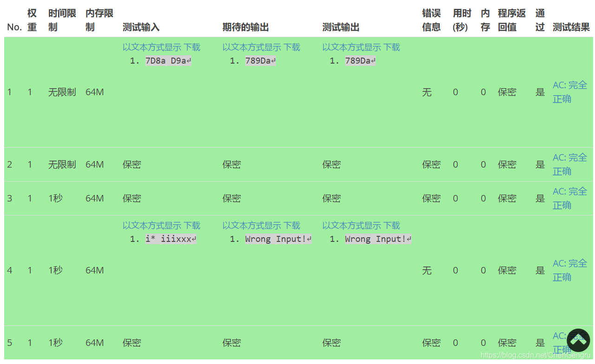The width and height of the screenshot is (595, 364).
Task: Click '1秒' time limit in row 4
Action: pyautogui.click(x=55, y=271)
